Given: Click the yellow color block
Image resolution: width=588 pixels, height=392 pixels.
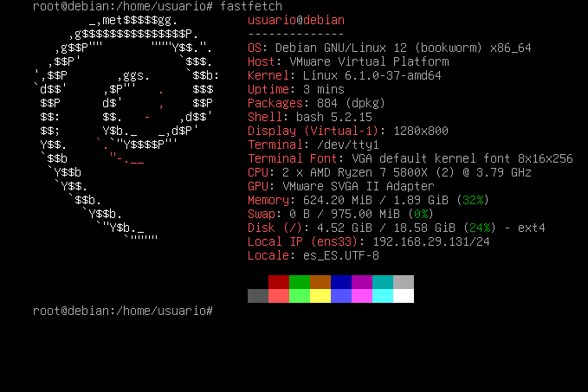Looking at the screenshot, I should [320, 296].
